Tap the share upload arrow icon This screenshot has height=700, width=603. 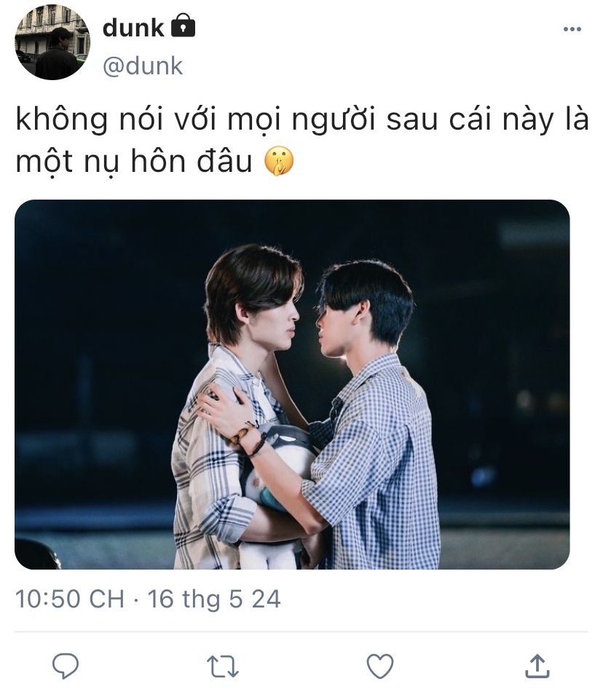[x=537, y=666]
